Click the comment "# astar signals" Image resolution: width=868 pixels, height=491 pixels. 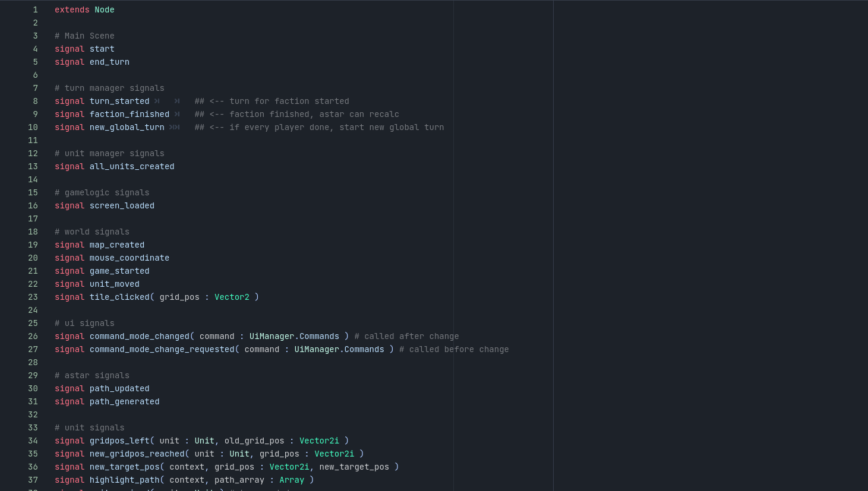coord(92,375)
